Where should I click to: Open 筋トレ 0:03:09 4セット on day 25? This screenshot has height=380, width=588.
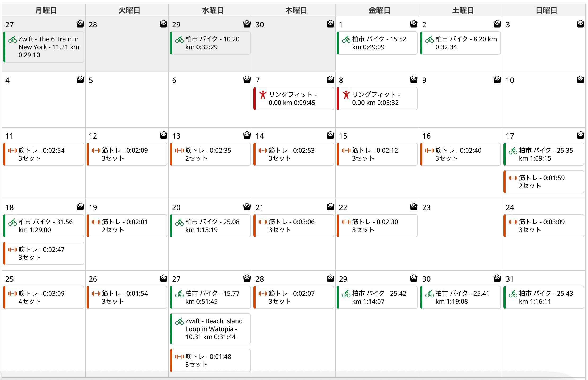43,297
